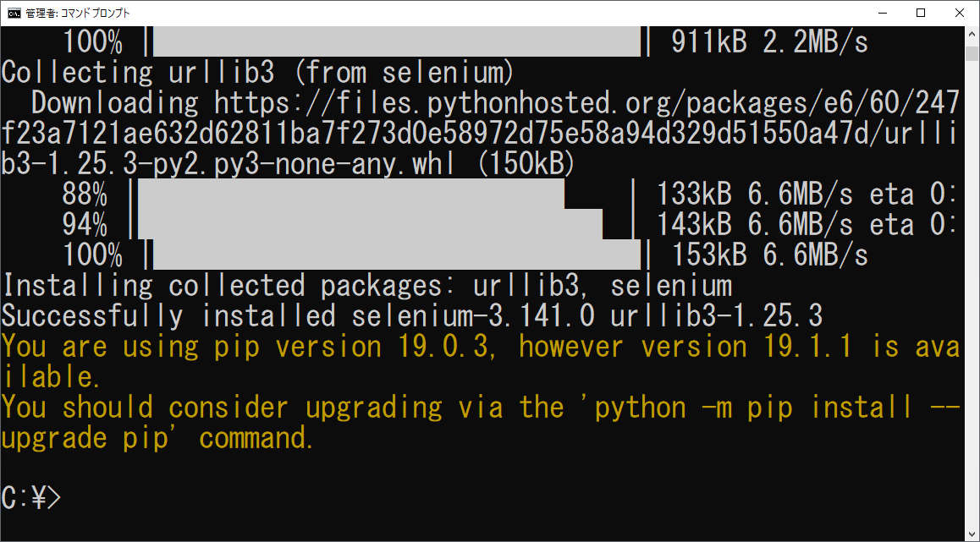The height and width of the screenshot is (542, 980).
Task: Click the scrollbar down arrow
Action: tap(972, 534)
